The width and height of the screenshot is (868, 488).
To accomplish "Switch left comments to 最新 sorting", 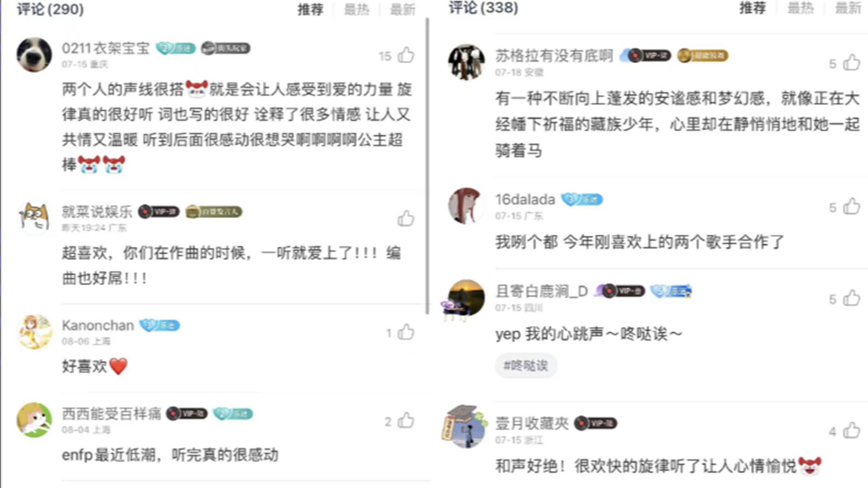I will click(403, 9).
